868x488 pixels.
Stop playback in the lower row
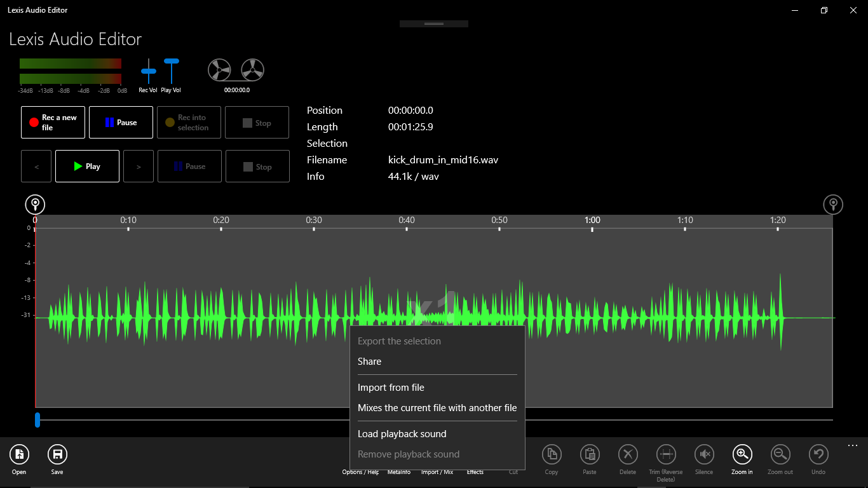257,166
